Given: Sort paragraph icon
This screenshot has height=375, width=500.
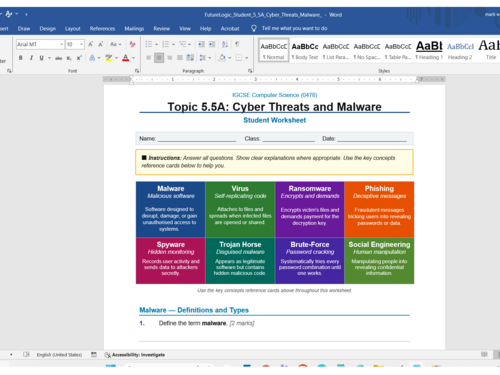Looking at the screenshot, I should [x=225, y=44].
